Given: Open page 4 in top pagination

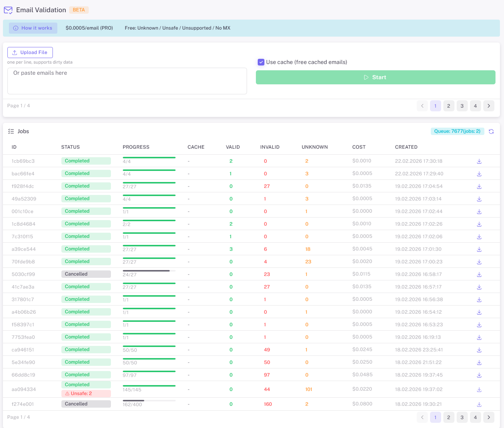Looking at the screenshot, I should coord(475,106).
